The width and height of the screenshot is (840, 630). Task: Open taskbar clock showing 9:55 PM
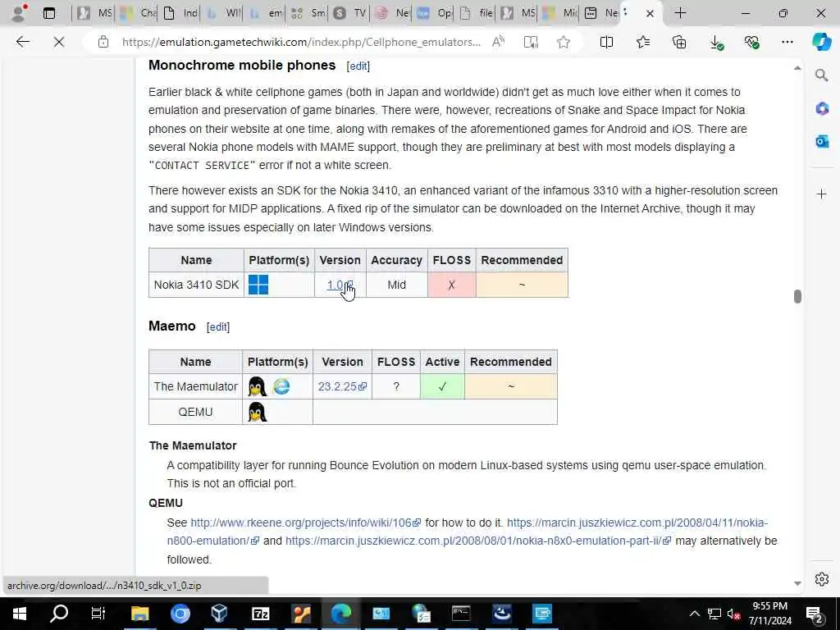[769, 614]
